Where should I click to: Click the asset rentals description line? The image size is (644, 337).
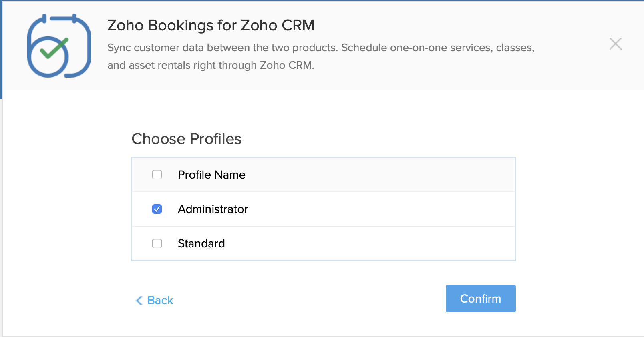coord(210,65)
